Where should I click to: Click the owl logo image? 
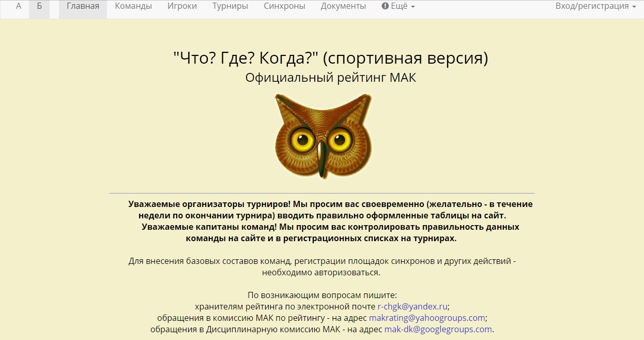point(323,137)
